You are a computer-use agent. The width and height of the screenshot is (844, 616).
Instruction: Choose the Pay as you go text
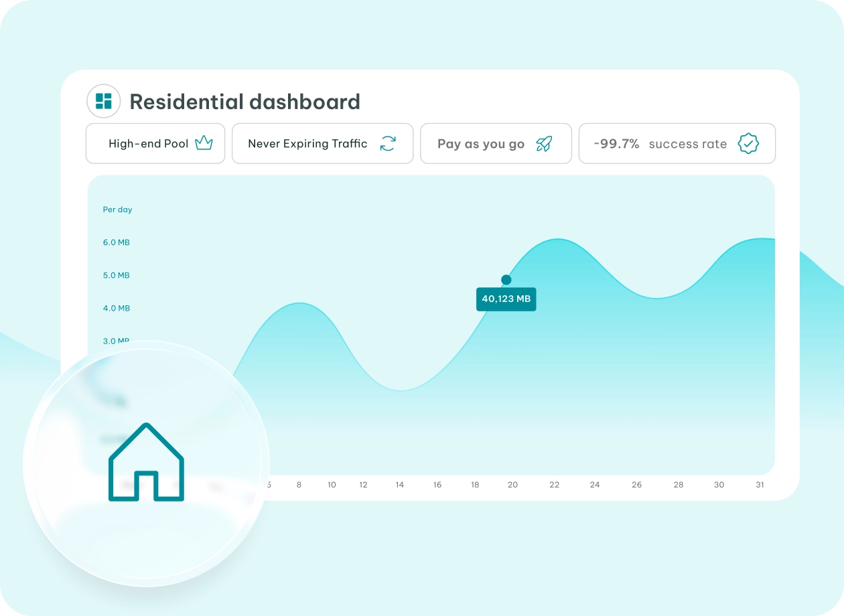pyautogui.click(x=480, y=144)
